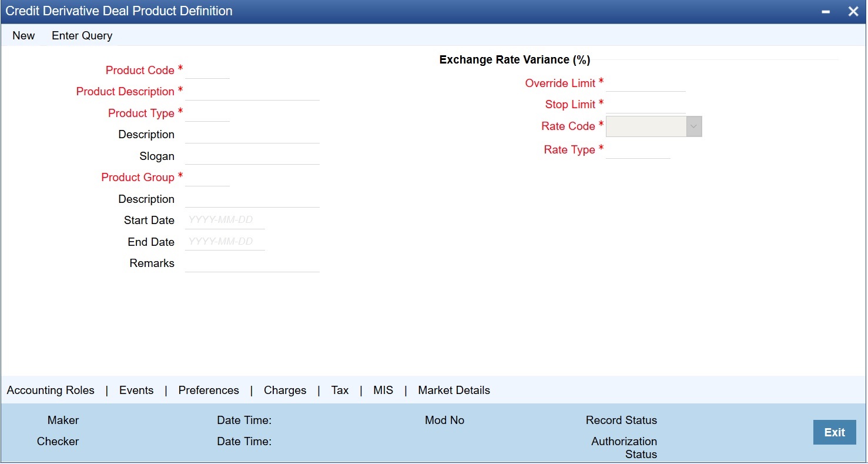Screen dimensions: 868x464
Task: Click the Start Date field
Action: 225,221
